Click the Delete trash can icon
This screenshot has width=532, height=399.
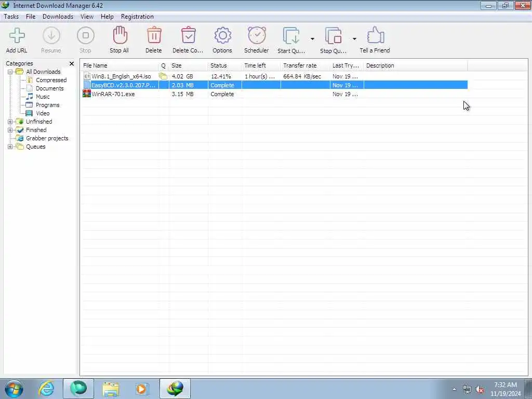(154, 35)
